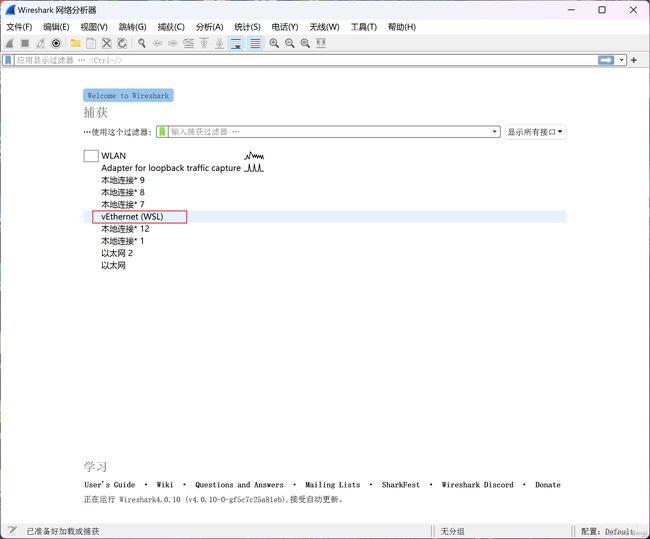Open the User's Guide link
This screenshot has height=539, width=650.
point(109,485)
